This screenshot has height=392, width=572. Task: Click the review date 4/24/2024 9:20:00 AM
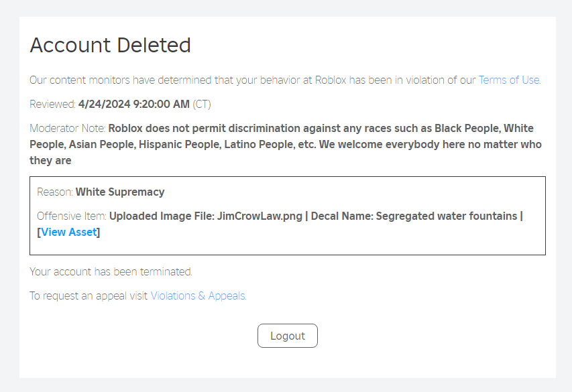coord(133,104)
